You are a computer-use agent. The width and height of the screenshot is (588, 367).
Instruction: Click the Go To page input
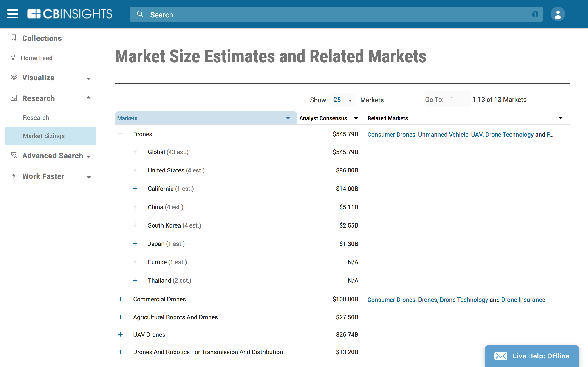point(458,100)
